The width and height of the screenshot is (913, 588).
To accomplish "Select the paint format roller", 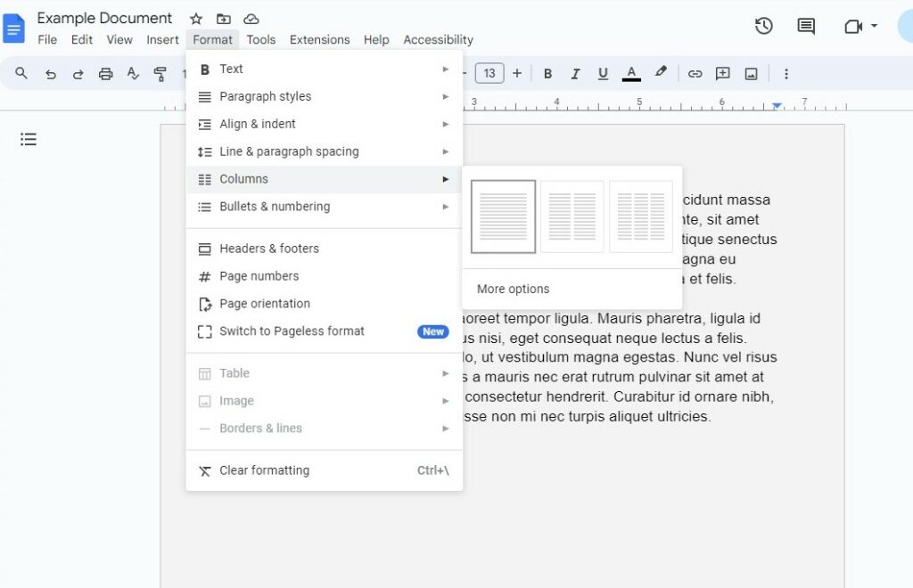I will (x=160, y=74).
